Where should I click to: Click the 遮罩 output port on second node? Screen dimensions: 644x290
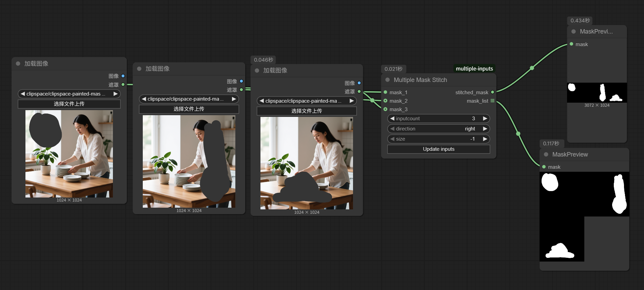(x=241, y=90)
